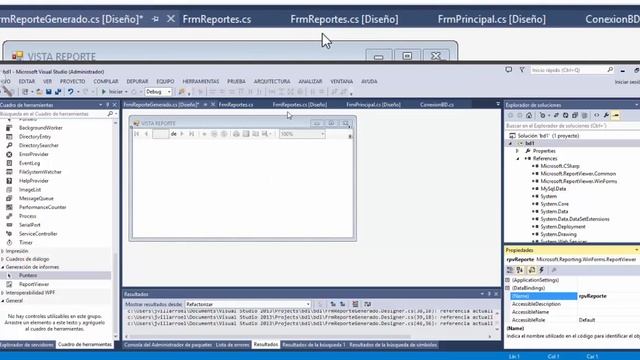
Task: Collapse the References node
Action: pyautogui.click(x=518, y=159)
